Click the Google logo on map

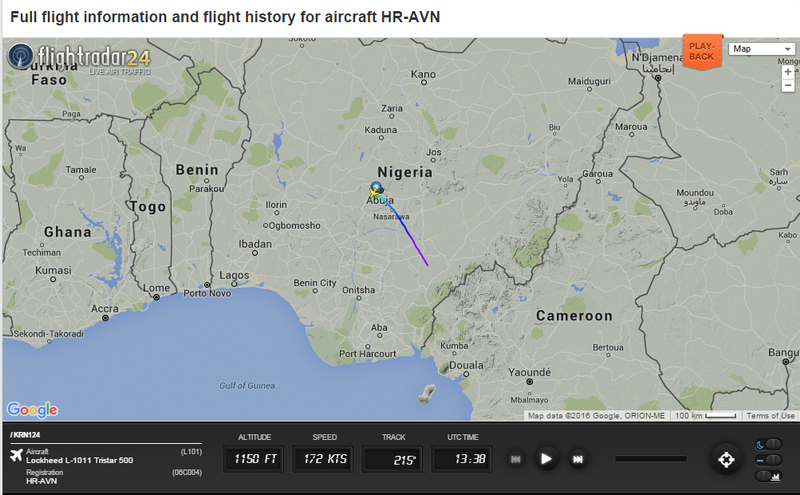tap(32, 409)
